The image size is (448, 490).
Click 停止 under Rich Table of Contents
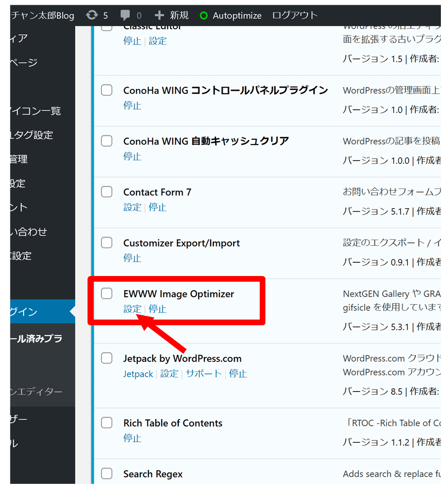click(x=132, y=438)
